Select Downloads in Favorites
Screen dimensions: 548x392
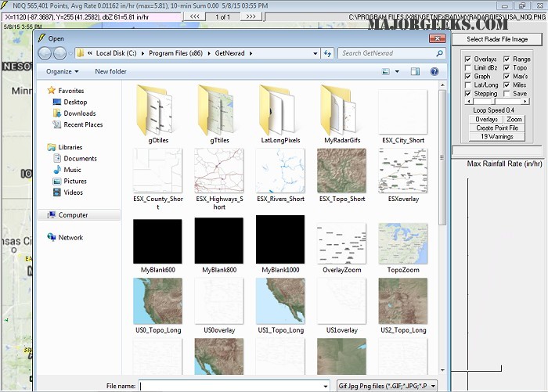(x=79, y=113)
